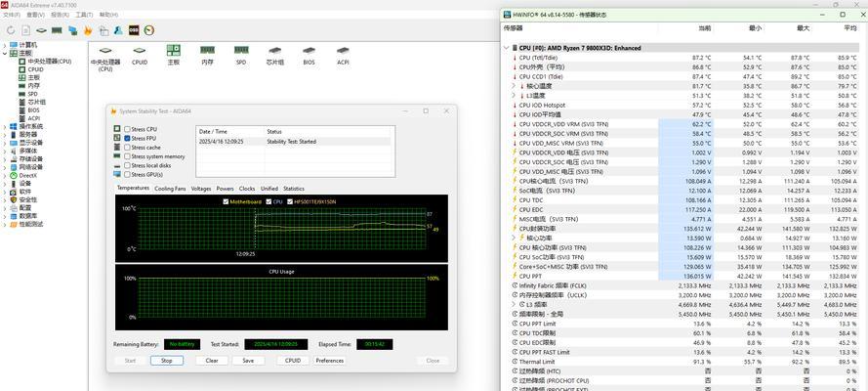Open Preferences in stability test window

(329, 361)
